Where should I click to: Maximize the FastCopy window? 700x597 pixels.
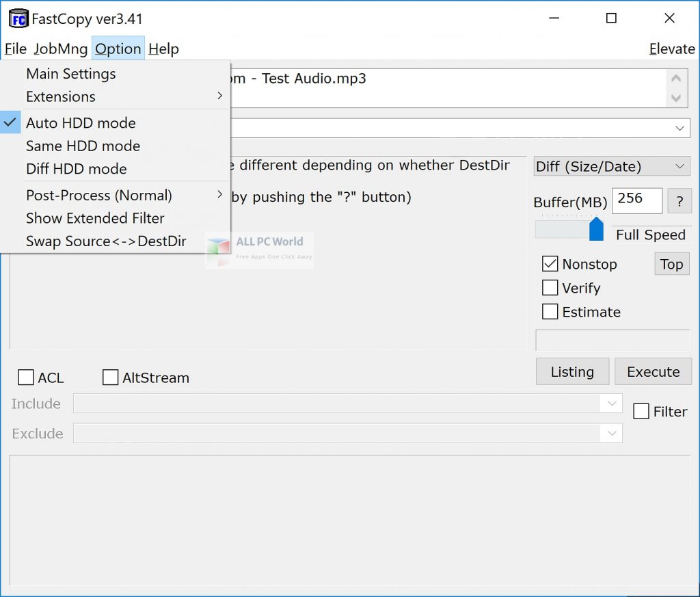click(611, 18)
